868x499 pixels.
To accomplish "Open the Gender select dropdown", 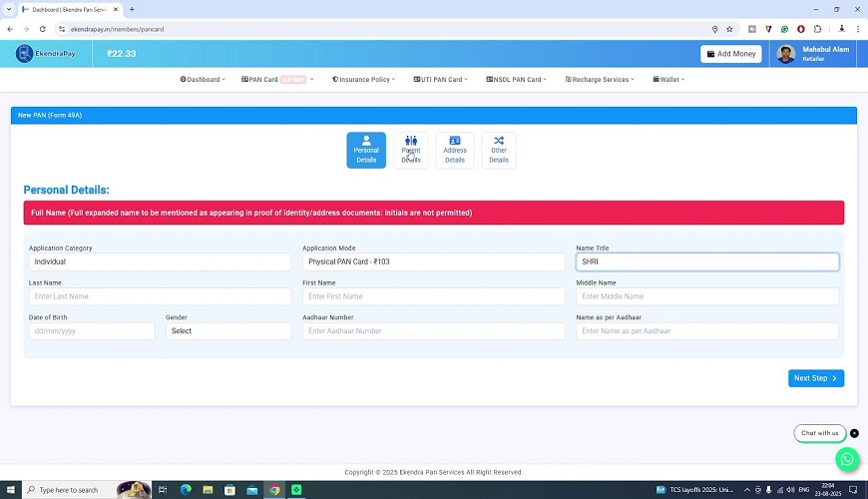I will [228, 330].
